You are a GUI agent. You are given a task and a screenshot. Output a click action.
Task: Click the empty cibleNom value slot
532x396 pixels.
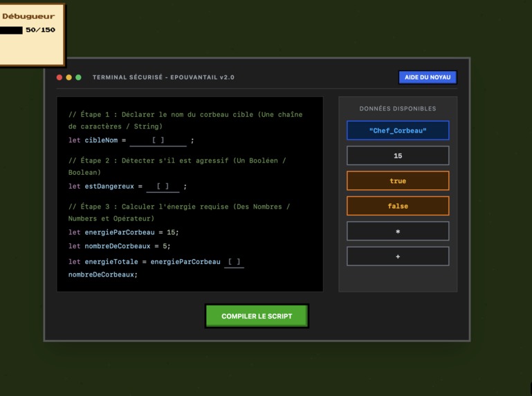click(x=158, y=140)
